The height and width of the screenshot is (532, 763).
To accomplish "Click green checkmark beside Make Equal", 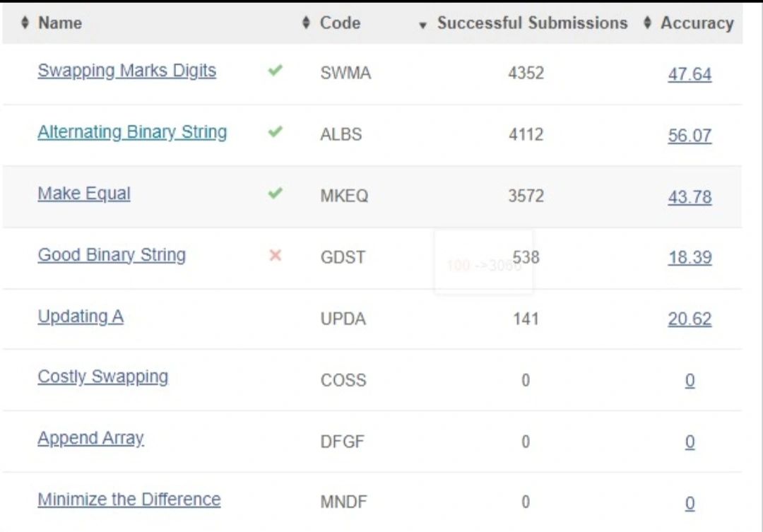I will 276,193.
